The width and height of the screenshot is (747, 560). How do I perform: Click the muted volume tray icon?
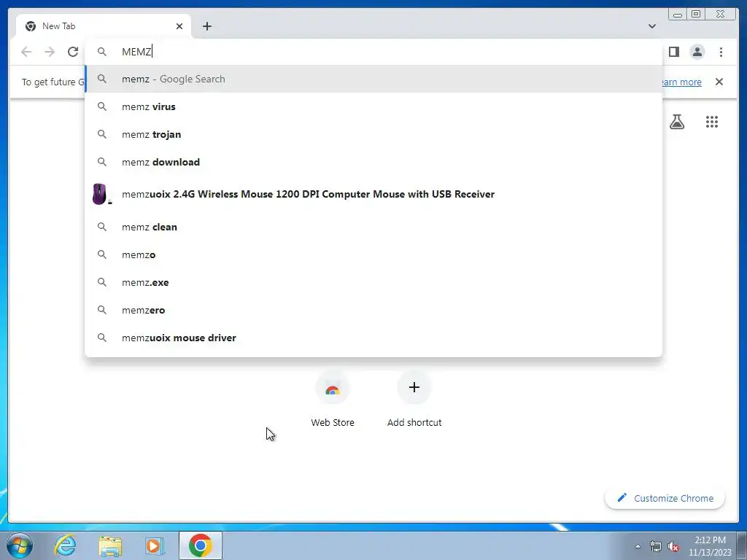[x=673, y=547]
